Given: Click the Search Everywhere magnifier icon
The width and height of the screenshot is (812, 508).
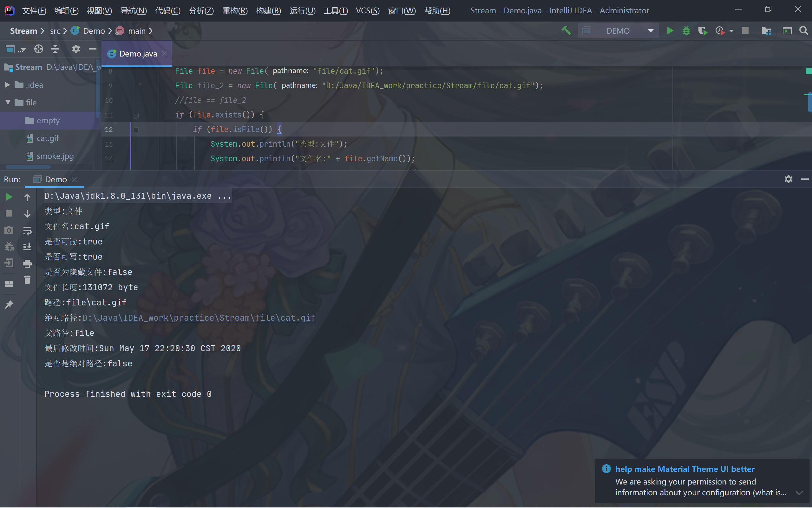Looking at the screenshot, I should 803,30.
